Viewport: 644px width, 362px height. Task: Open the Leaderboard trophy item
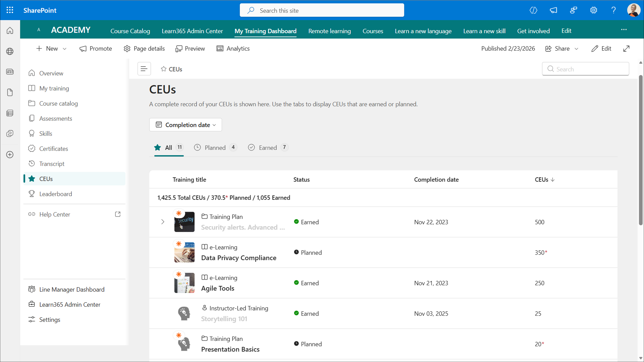[x=55, y=194]
